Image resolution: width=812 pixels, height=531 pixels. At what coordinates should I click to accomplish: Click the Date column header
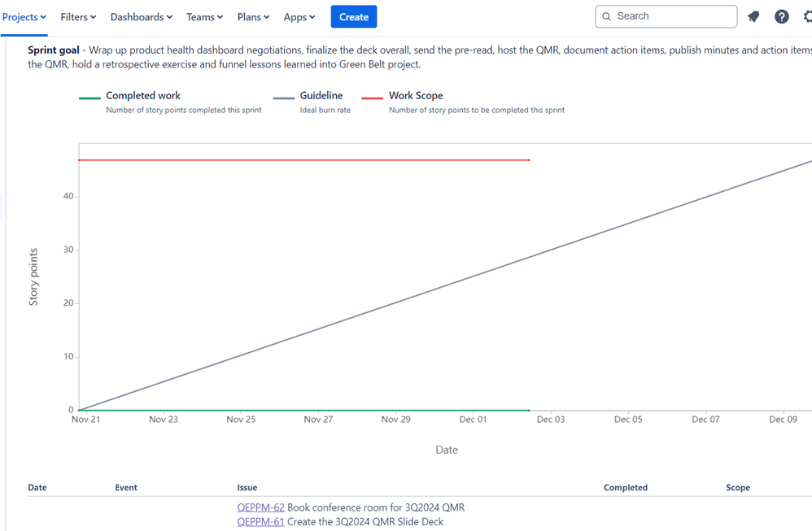[x=37, y=488]
